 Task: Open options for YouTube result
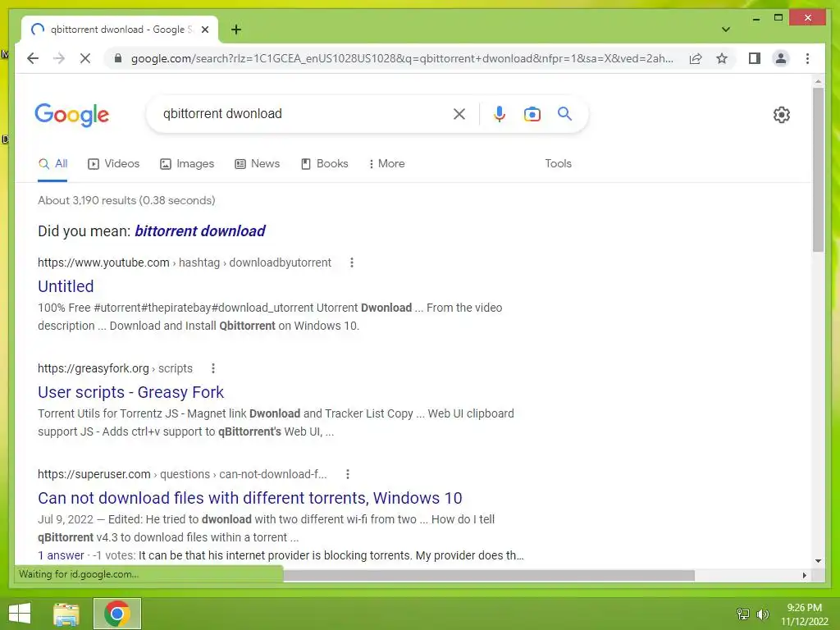pos(351,262)
